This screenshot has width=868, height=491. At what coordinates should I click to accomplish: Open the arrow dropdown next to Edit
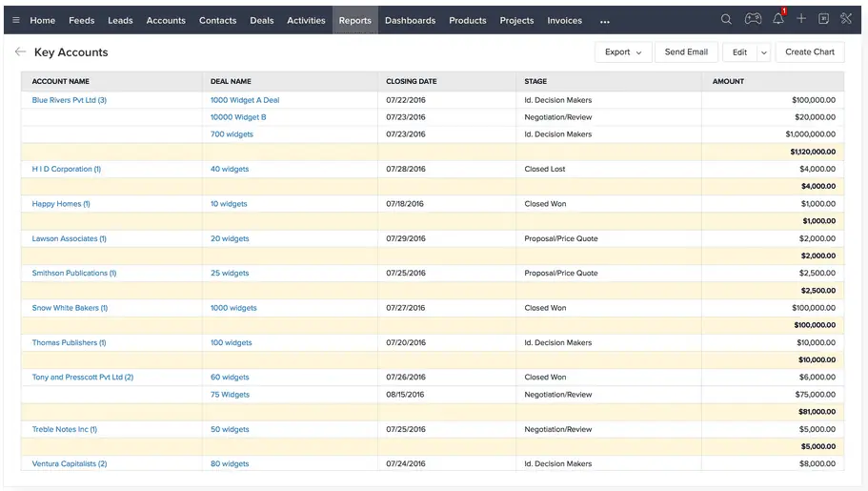(x=763, y=52)
